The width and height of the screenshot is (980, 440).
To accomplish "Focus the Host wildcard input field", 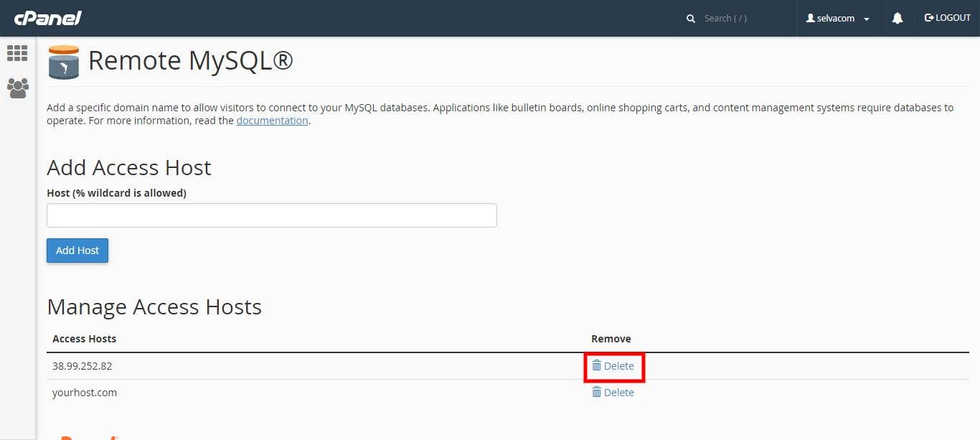I will pyautogui.click(x=272, y=215).
